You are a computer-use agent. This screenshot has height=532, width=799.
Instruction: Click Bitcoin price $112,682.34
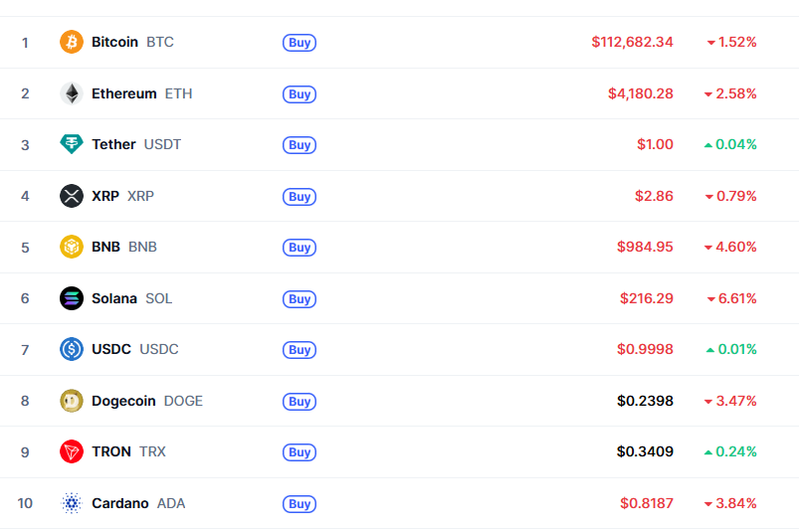[x=632, y=42]
